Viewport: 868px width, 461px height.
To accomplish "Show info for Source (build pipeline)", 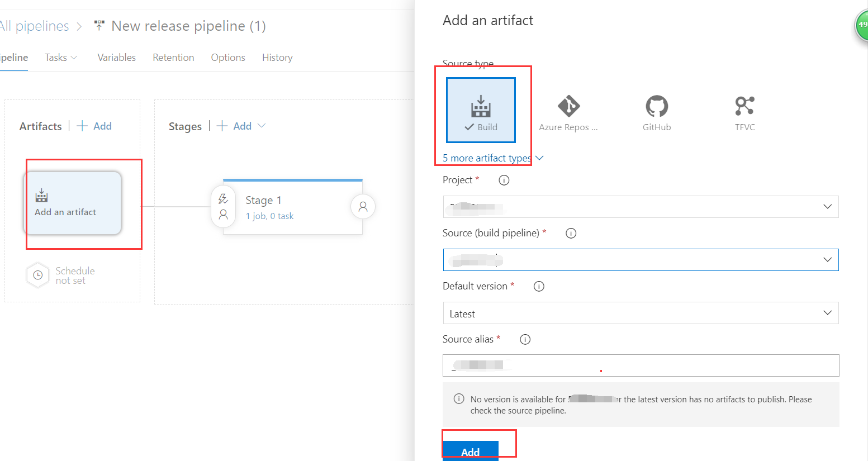I will click(x=571, y=233).
